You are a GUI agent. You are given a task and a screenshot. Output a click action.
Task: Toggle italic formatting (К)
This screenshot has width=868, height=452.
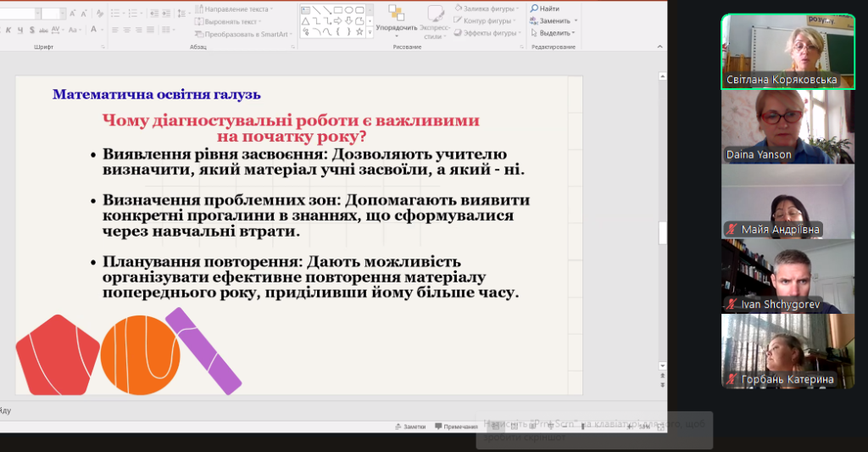(8, 30)
